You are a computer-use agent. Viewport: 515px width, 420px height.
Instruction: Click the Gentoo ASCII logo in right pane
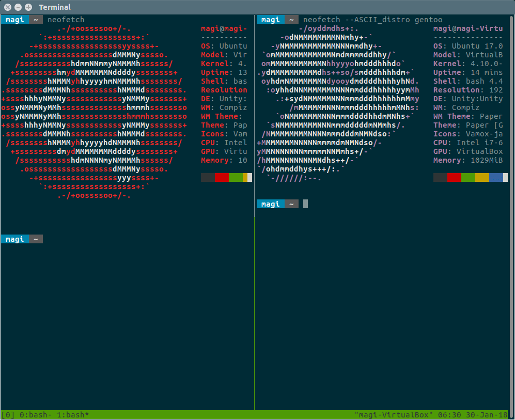(338, 103)
